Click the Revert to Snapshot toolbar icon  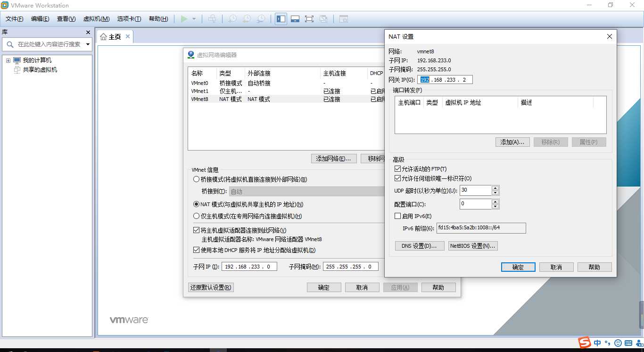pyautogui.click(x=247, y=19)
